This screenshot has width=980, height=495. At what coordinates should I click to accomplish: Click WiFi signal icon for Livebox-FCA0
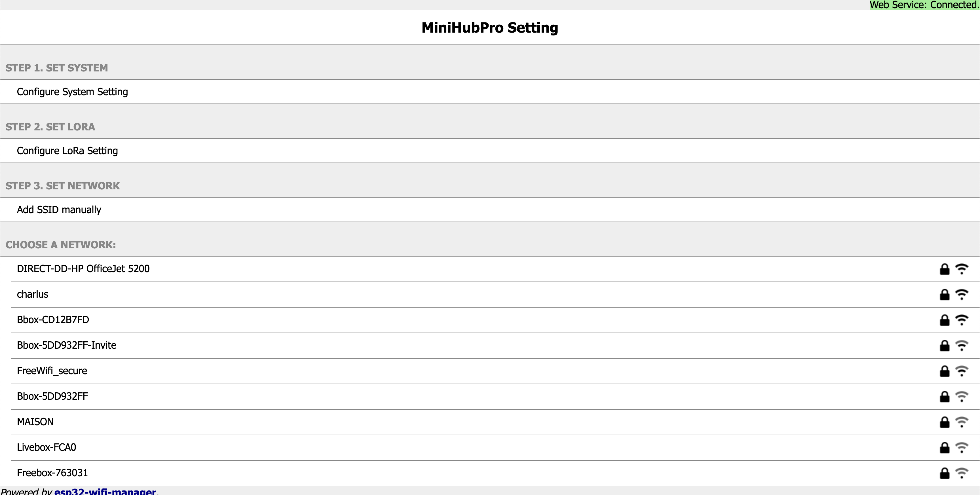pyautogui.click(x=961, y=447)
